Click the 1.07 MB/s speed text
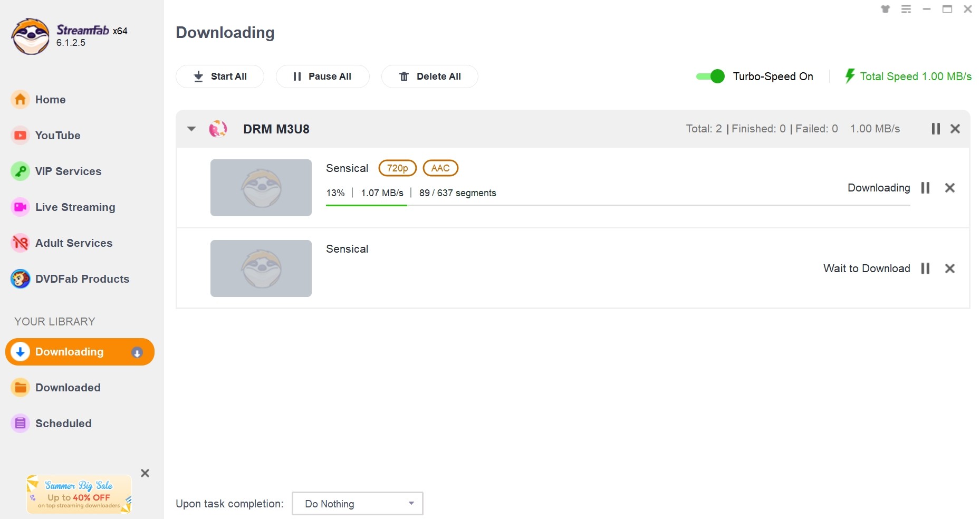 [382, 193]
